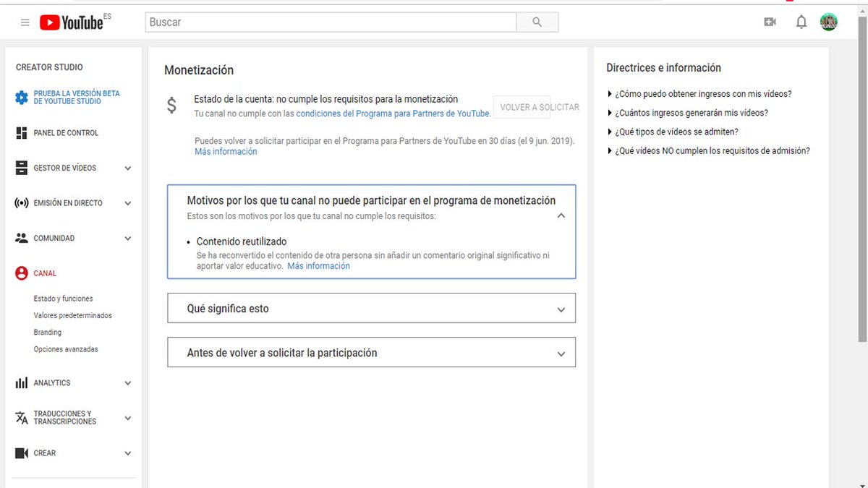Click the Gestor de vídeos icon
Screen dimensions: 868x488
(22, 168)
